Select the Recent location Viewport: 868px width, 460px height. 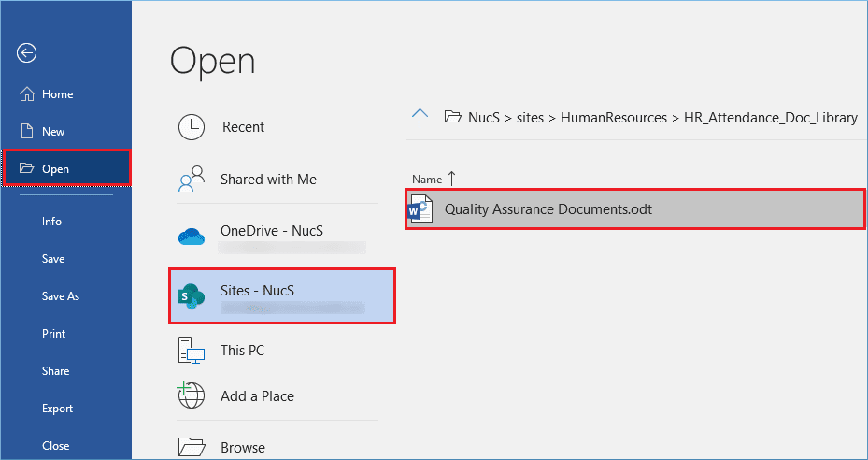tap(243, 127)
